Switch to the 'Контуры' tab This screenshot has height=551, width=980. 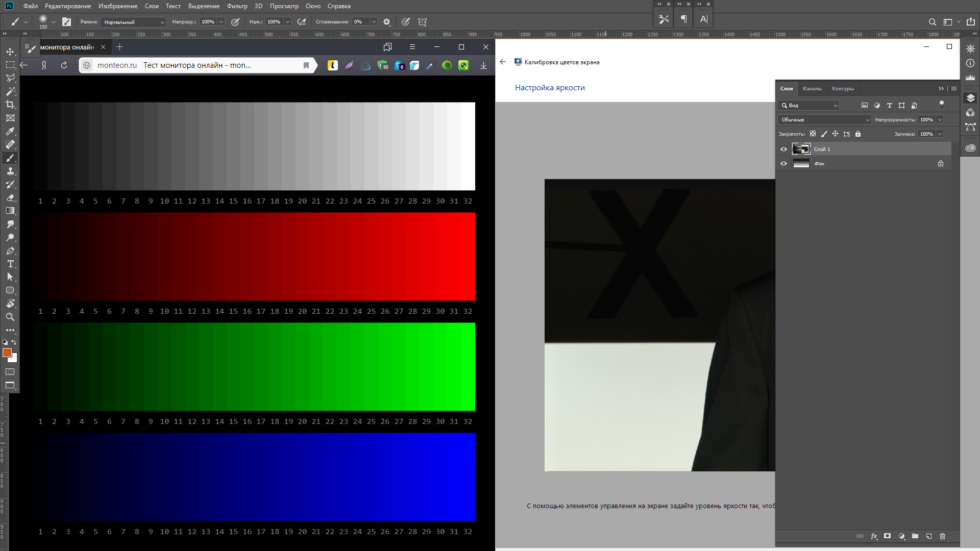843,89
